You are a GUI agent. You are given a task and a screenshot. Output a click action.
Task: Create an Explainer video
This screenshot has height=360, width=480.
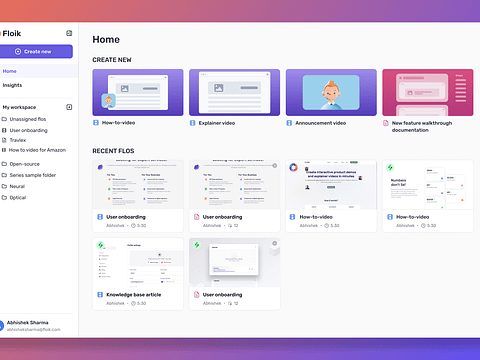[234, 93]
